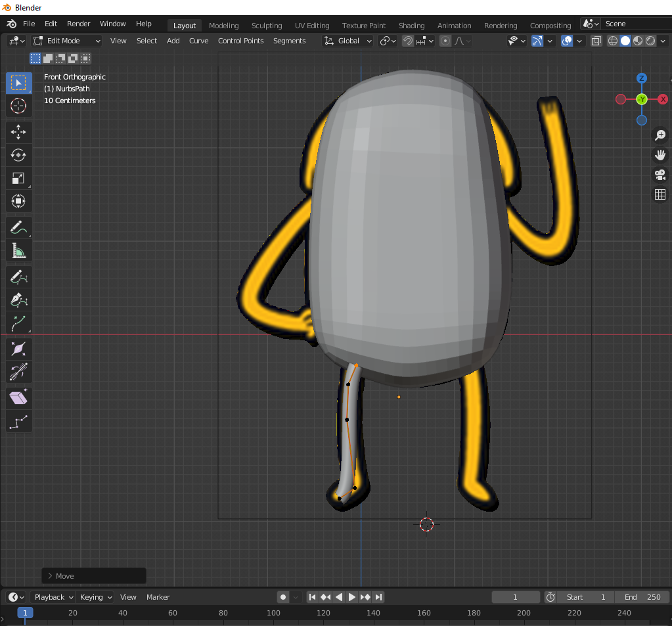Screen dimensions: 672x626
Task: Select the Randomize tool
Action: point(18,422)
